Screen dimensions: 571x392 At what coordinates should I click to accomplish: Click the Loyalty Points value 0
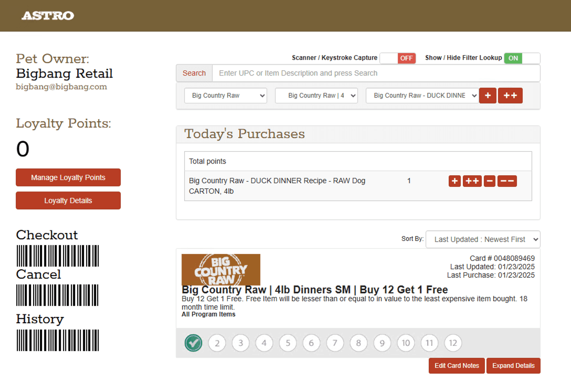(x=23, y=149)
